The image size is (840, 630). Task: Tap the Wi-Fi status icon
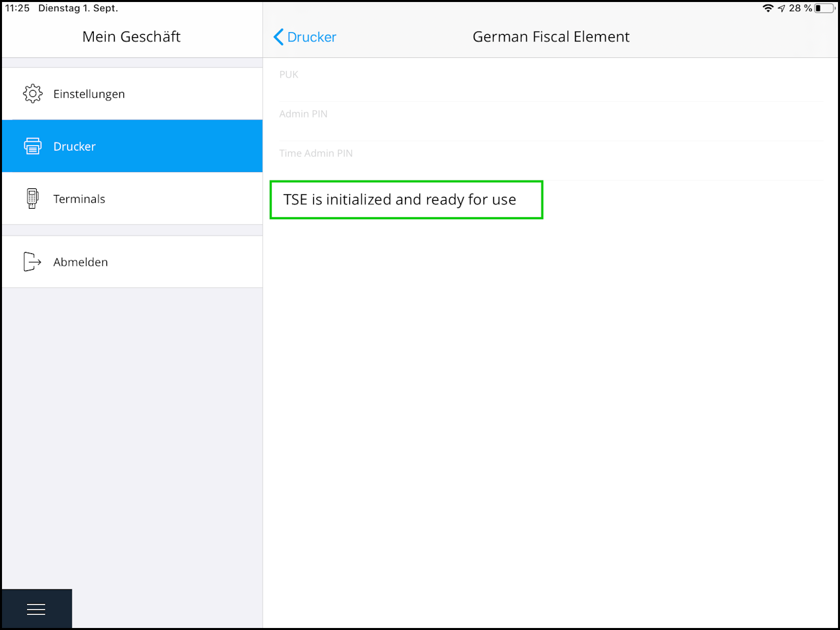point(768,9)
